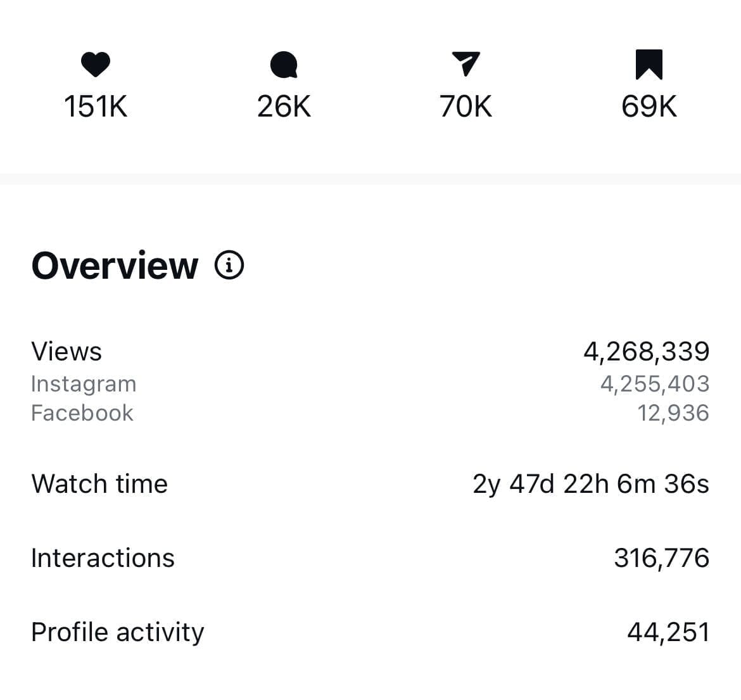Screen dimensions: 741x700
Task: Click the Watch time label
Action: [99, 484]
